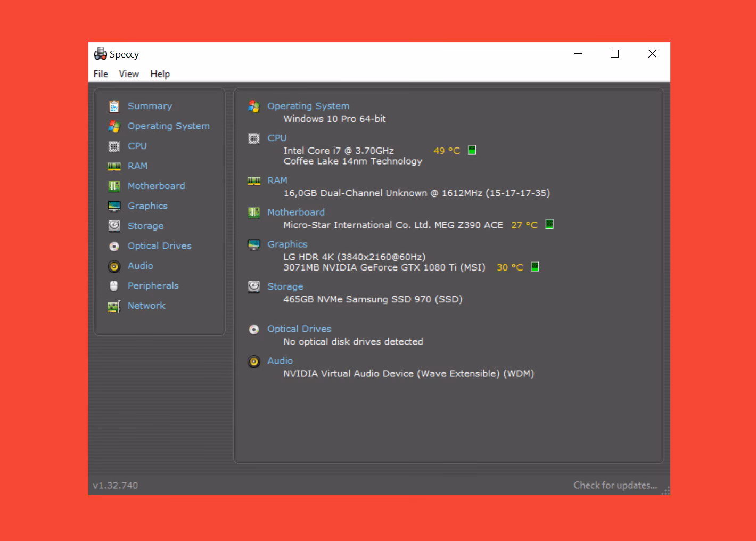Click the Storage drive icon in the main panel
The image size is (756, 541).
[x=254, y=286]
